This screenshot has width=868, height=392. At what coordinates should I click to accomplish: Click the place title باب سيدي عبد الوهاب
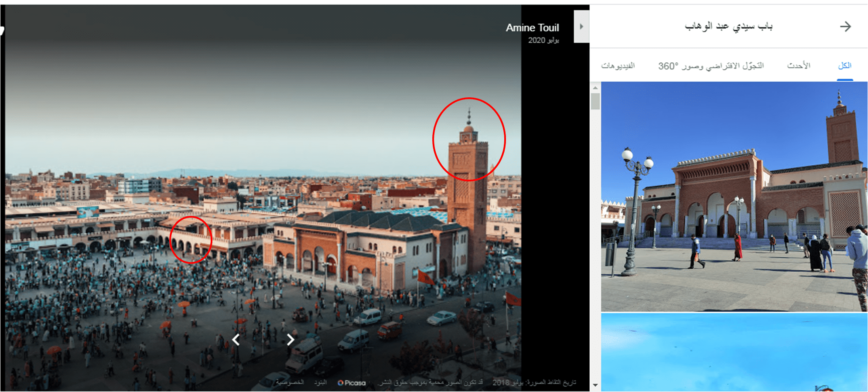click(x=728, y=27)
